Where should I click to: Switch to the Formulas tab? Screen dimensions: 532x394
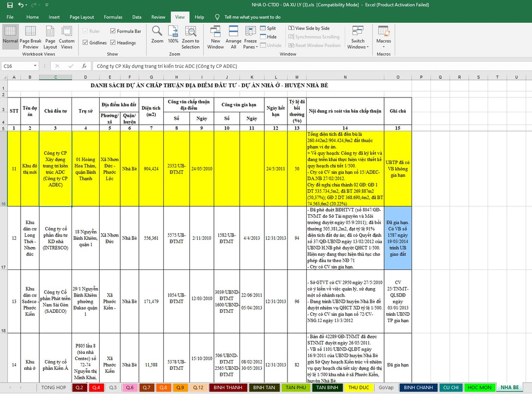pos(113,17)
